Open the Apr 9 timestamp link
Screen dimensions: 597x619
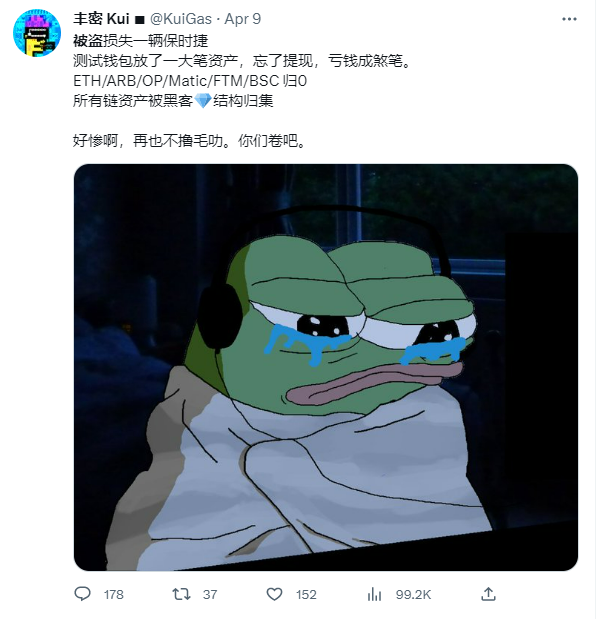pyautogui.click(x=243, y=19)
